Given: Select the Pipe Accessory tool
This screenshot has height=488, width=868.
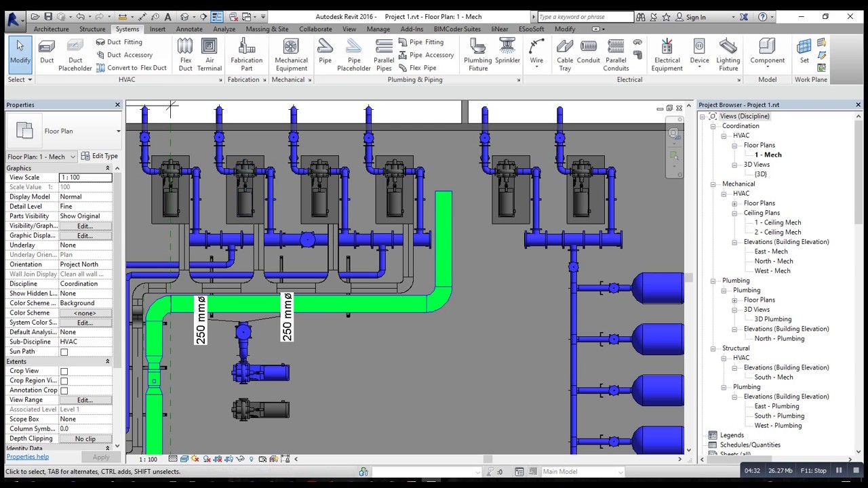Looking at the screenshot, I should pos(426,55).
